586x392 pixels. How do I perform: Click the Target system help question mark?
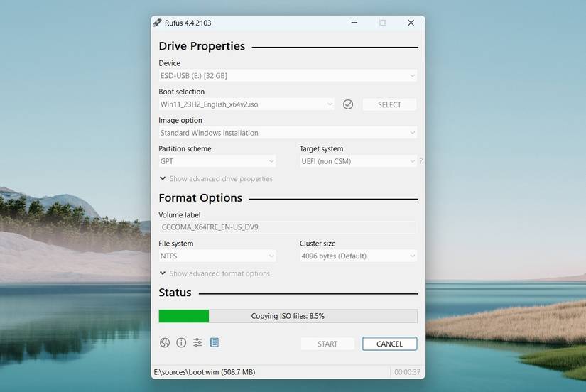(420, 161)
